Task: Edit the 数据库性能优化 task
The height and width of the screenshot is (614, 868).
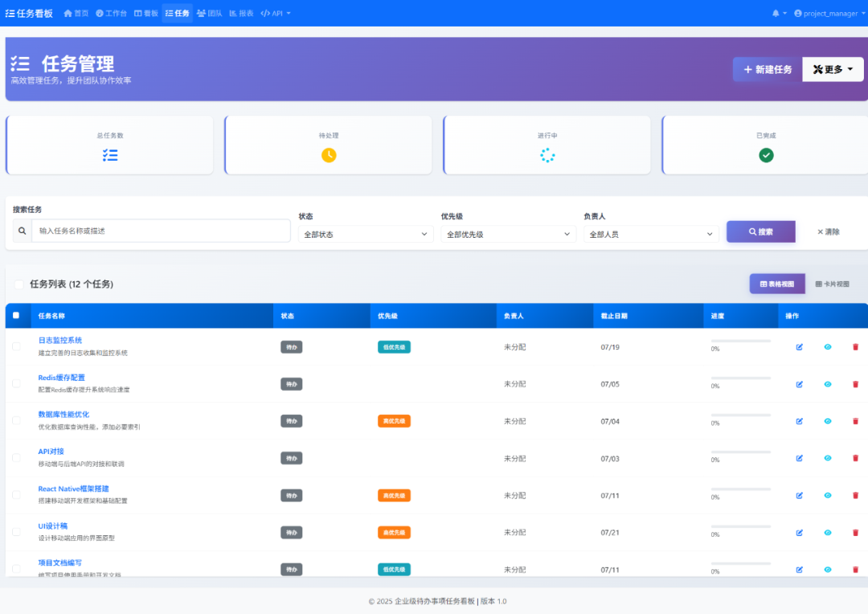Action: tap(800, 421)
